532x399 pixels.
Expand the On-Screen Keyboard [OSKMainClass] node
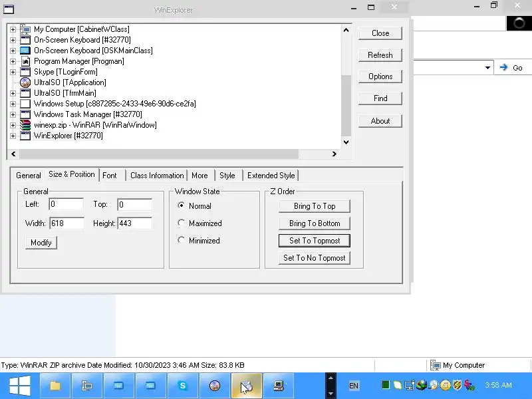13,51
